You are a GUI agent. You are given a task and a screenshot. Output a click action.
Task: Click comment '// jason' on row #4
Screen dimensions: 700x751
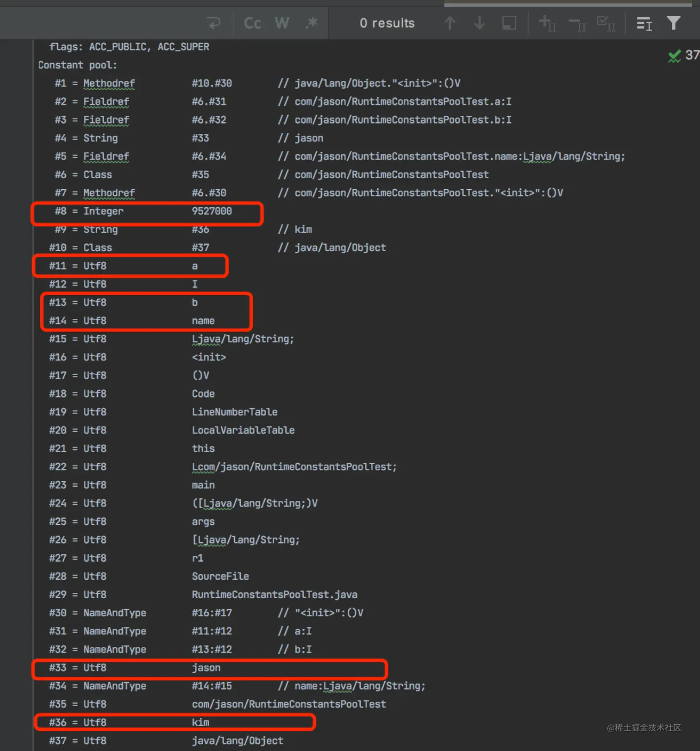click(x=300, y=138)
